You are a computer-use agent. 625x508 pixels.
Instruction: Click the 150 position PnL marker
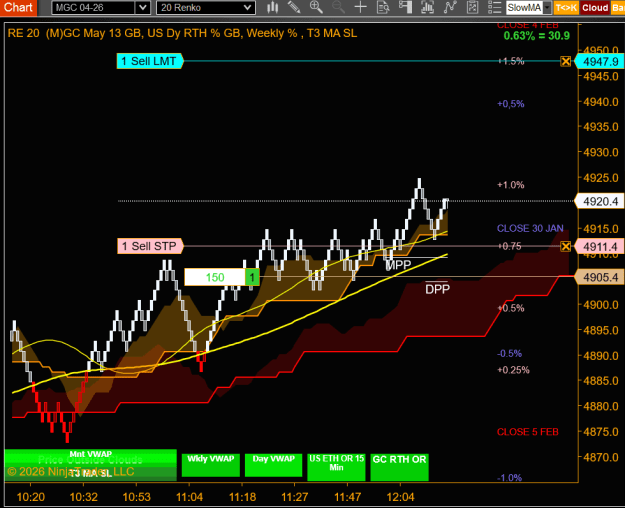(x=215, y=277)
